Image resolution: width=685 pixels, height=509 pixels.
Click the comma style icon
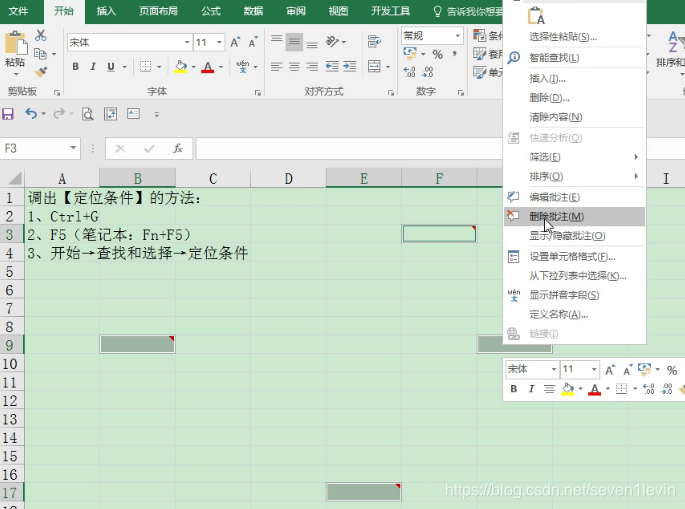click(x=455, y=53)
